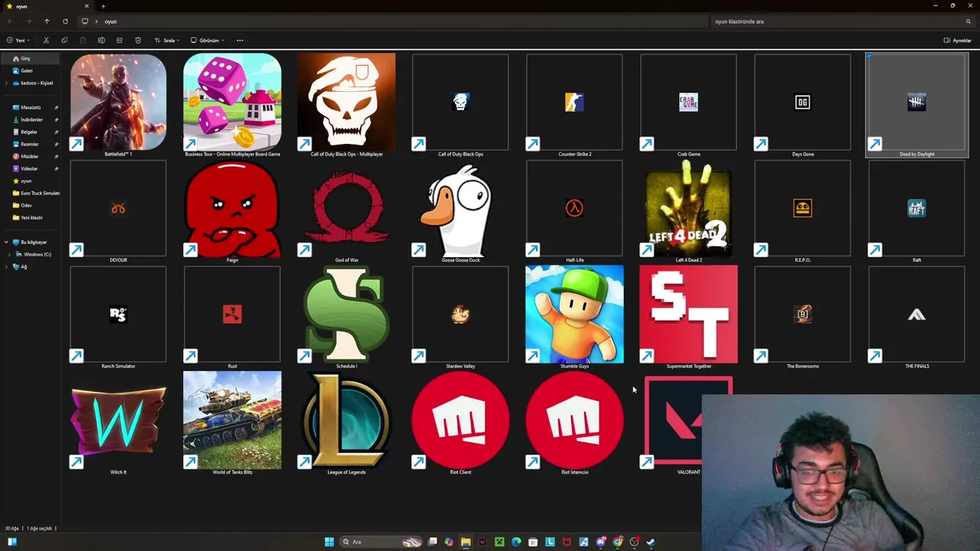Select the Riot Client shortcut

[460, 422]
